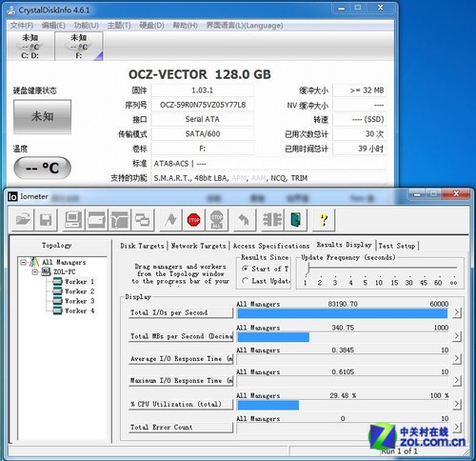The width and height of the screenshot is (476, 461).
Task: Click temperature °C indicator
Action: point(42,168)
